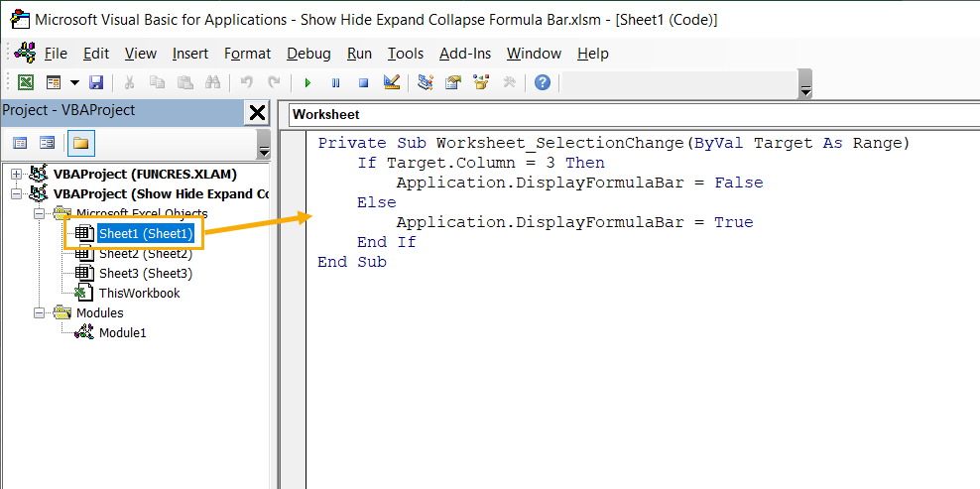
Task: Toggle Design Mode icon in toolbar
Action: pos(391,83)
